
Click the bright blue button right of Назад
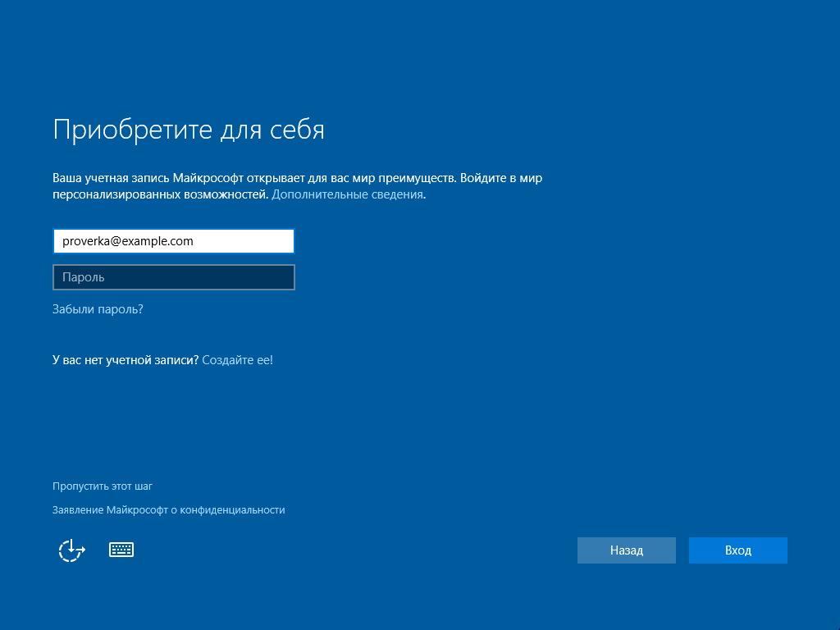(x=737, y=550)
